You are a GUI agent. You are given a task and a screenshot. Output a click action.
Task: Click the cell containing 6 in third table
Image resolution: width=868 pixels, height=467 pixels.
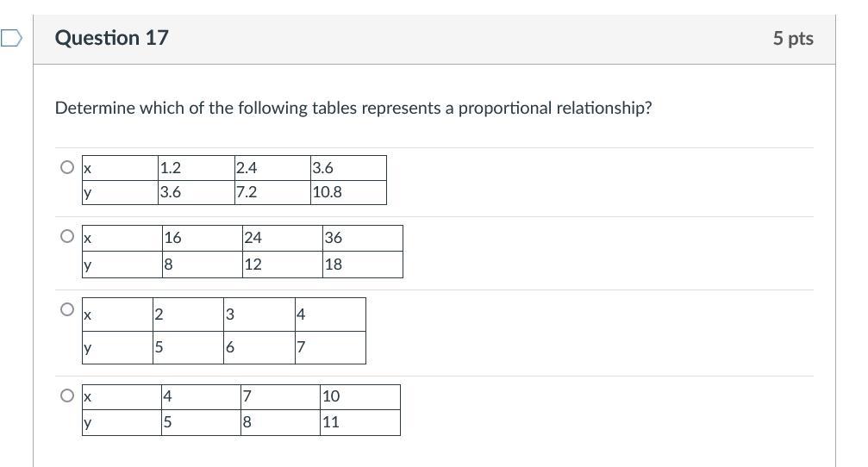[259, 348]
